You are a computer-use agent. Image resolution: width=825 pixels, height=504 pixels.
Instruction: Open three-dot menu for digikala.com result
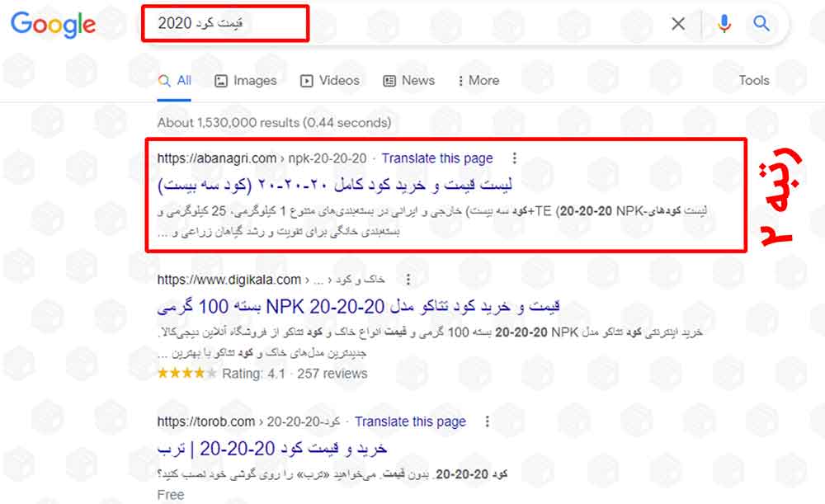click(x=408, y=280)
